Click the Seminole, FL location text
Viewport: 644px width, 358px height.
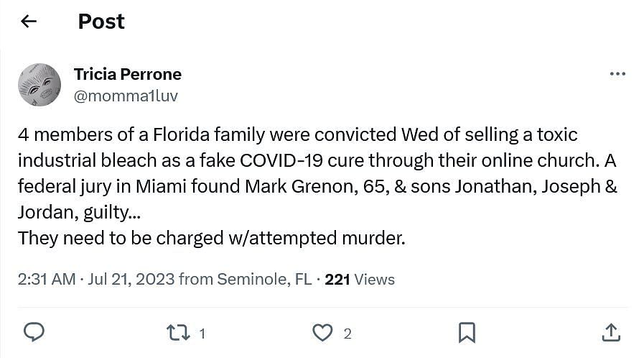pyautogui.click(x=263, y=279)
